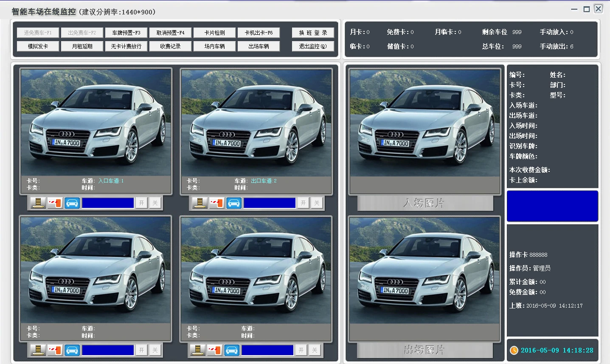Click the car image above 出场图片
The image size is (610, 364).
425,270
